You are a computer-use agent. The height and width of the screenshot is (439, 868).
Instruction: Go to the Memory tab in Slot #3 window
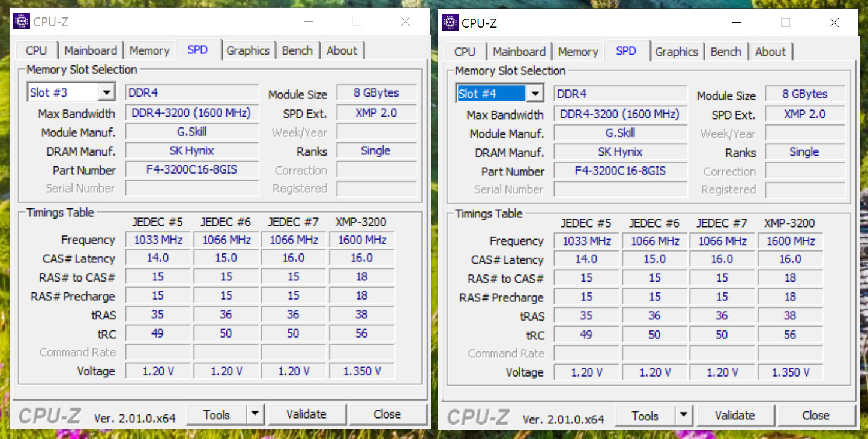(149, 51)
